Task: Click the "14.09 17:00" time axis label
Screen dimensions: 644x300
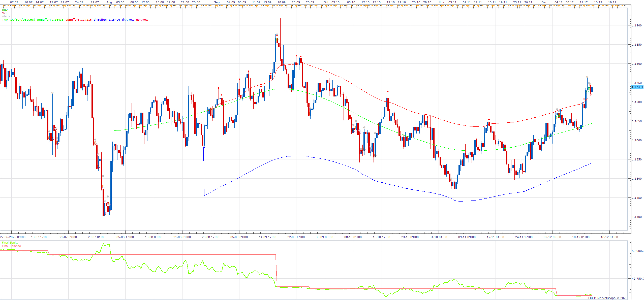Action: click(267, 237)
